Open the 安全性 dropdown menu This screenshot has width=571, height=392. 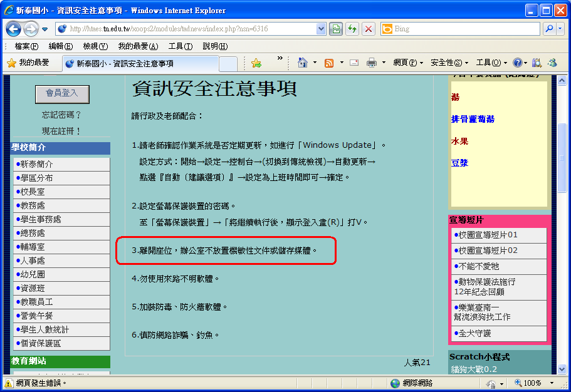click(x=449, y=63)
